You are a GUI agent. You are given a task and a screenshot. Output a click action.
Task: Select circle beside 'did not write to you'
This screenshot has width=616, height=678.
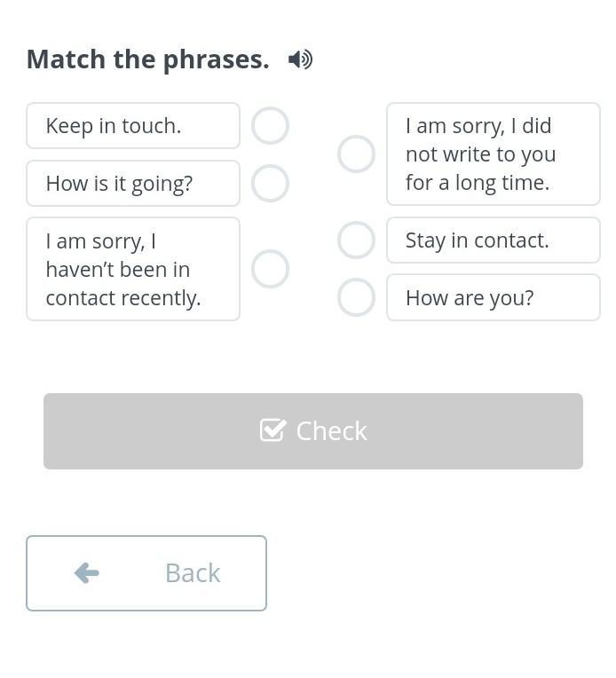point(356,154)
